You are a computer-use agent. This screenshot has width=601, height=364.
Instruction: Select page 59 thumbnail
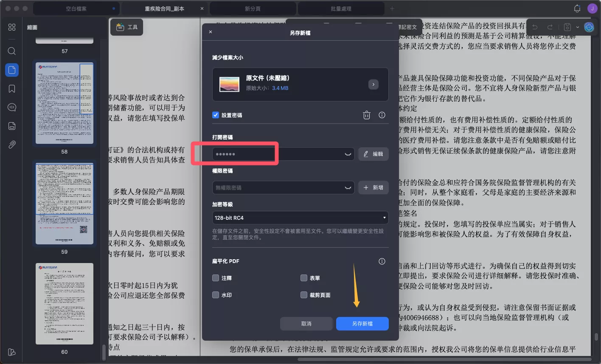65,204
